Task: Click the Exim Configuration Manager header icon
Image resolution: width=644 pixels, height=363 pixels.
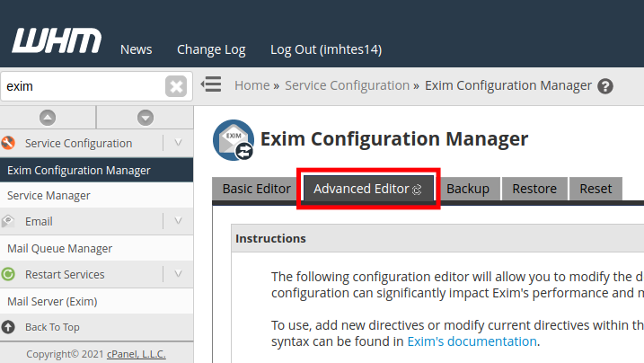Action: click(x=233, y=140)
